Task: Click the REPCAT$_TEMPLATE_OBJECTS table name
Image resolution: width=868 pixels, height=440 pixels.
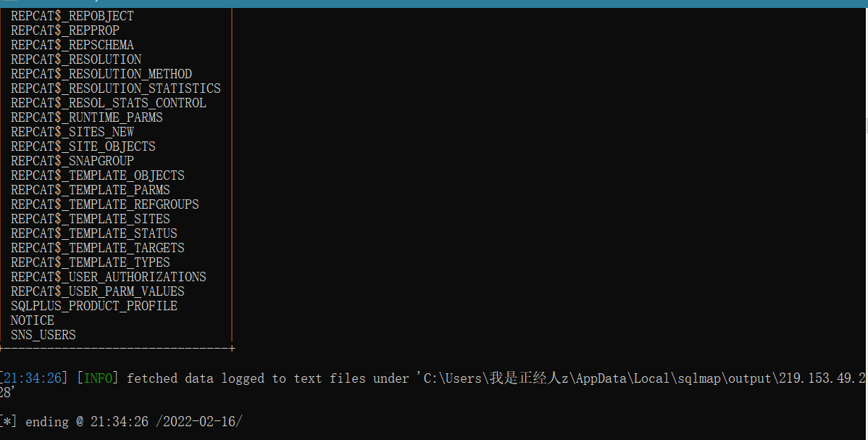Action: click(98, 175)
